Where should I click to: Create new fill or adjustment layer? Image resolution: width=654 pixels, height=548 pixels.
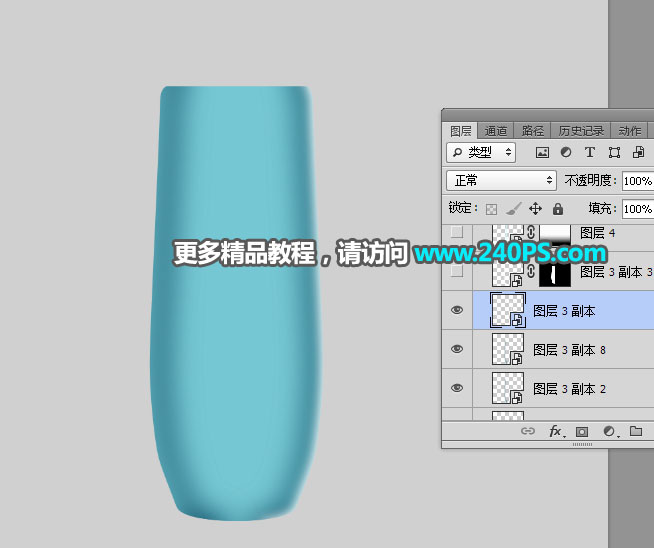pos(610,431)
